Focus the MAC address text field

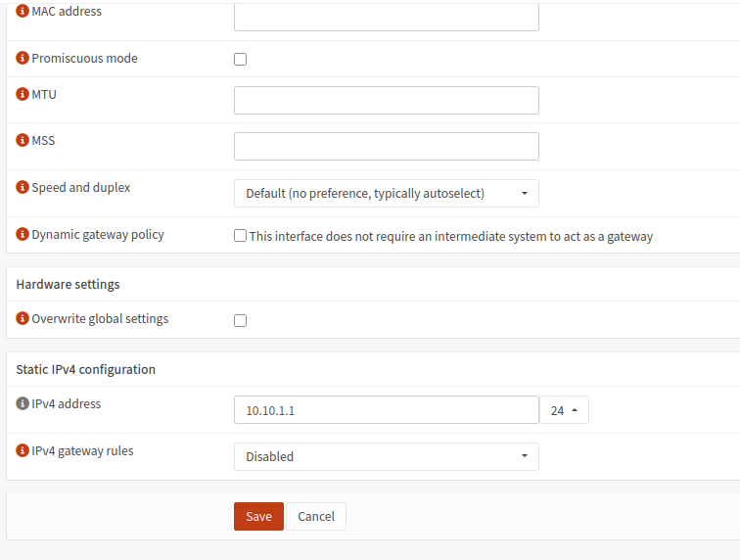coord(386,17)
